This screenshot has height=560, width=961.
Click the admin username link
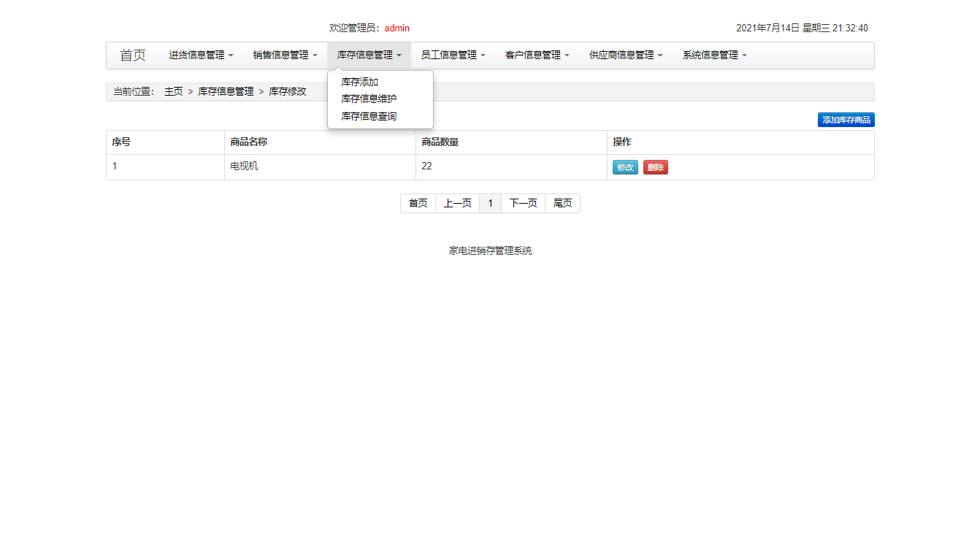click(x=397, y=28)
